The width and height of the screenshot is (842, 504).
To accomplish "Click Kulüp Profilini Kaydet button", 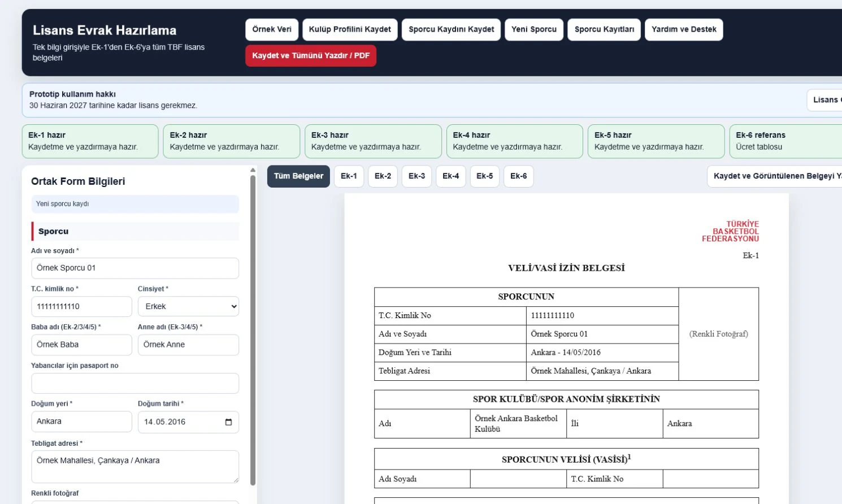I will [x=350, y=29].
